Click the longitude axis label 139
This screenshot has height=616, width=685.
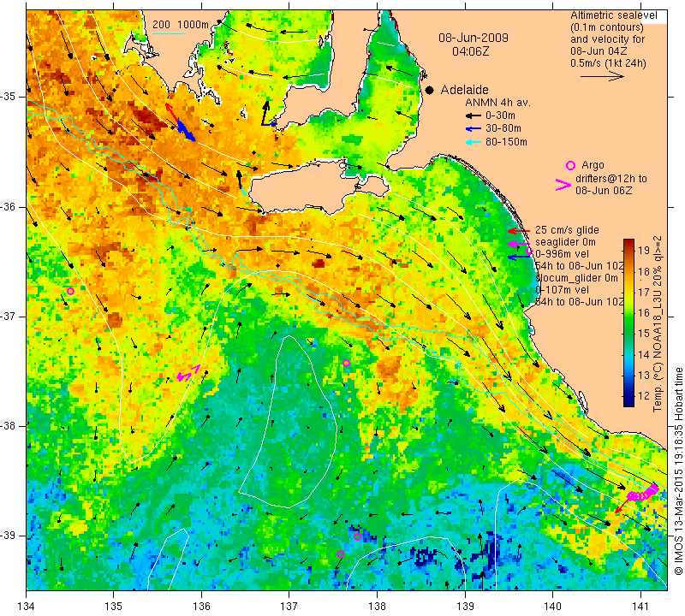(x=465, y=607)
